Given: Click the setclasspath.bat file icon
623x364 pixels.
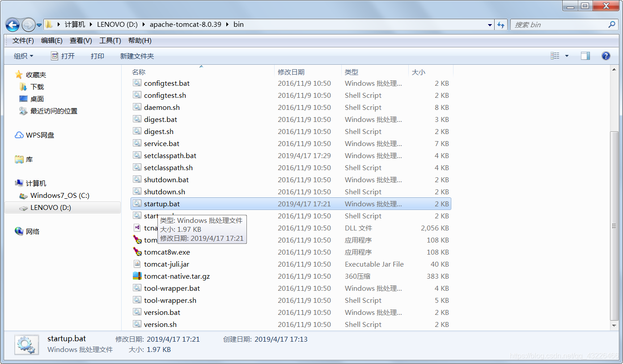Looking at the screenshot, I should click(x=137, y=155).
